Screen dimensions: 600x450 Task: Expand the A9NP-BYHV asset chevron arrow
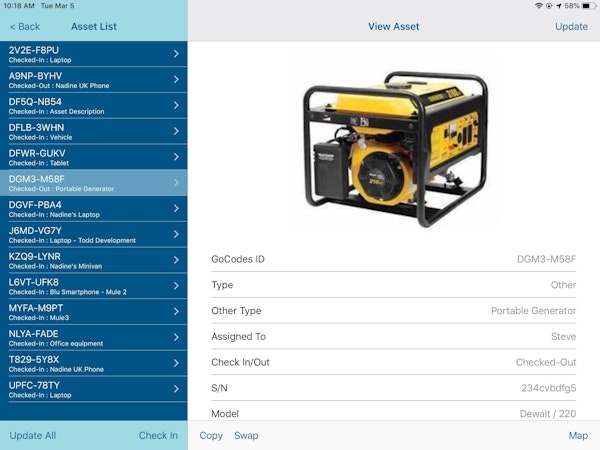click(x=176, y=80)
